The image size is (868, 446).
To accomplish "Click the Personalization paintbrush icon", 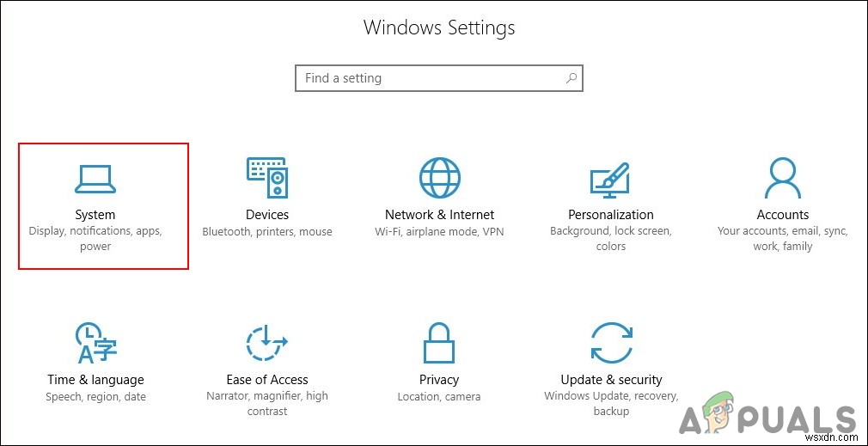I will (x=611, y=178).
